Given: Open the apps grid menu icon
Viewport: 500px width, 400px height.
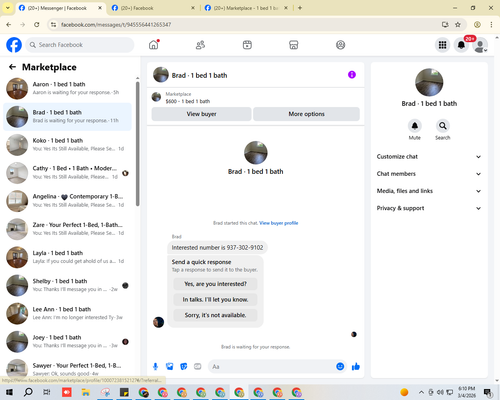Looking at the screenshot, I should 442,45.
